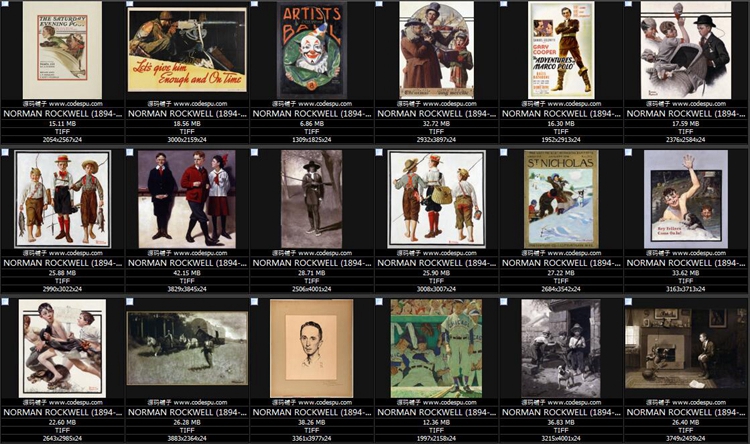Click the '2506x4001x24' dimensions text

point(312,289)
